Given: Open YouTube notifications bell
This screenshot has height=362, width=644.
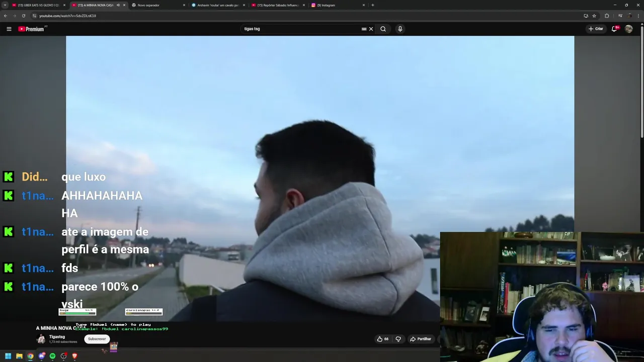Looking at the screenshot, I should click(x=614, y=29).
